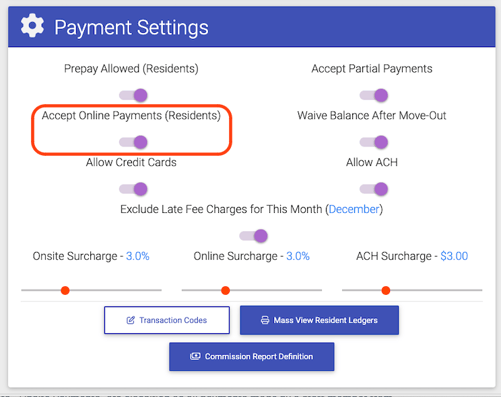Click the Accept Partial Payments label
The height and width of the screenshot is (397, 501).
(372, 69)
